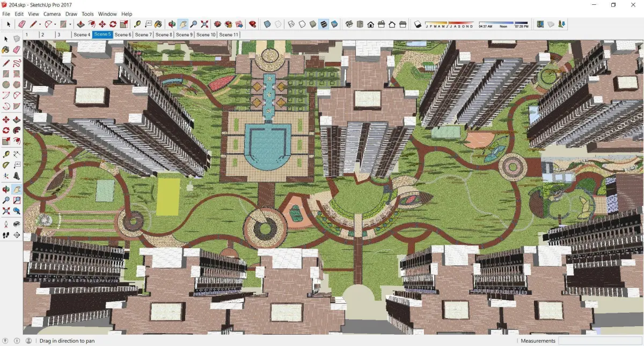Select Zoom Window tool in left toolbar
The image size is (644, 346).
pyautogui.click(x=16, y=200)
